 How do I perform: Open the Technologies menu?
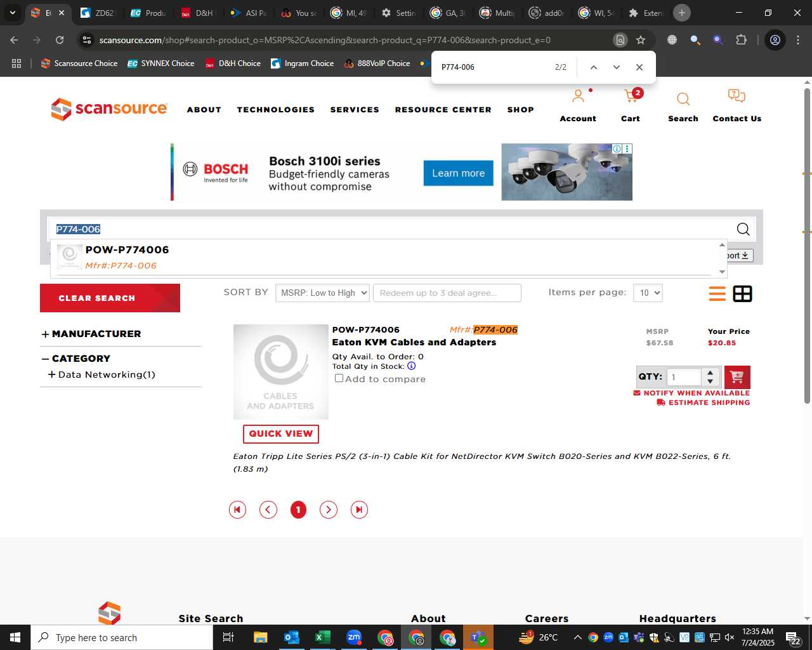click(276, 110)
